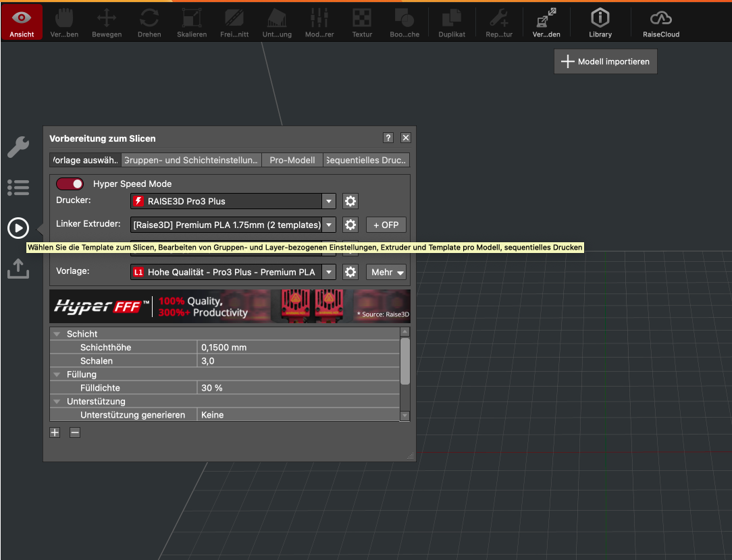Edit Schichthöhe value 0,1500 mm
732x560 pixels.
click(x=298, y=347)
